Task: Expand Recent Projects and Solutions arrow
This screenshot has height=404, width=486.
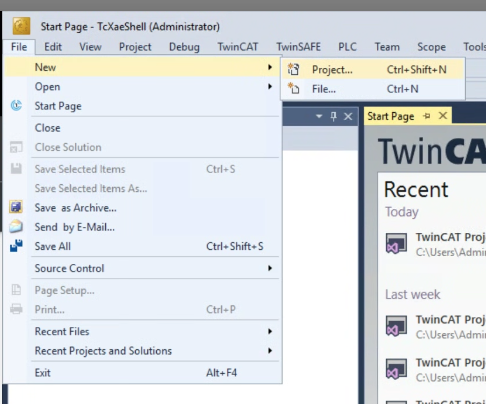Action: [x=270, y=351]
